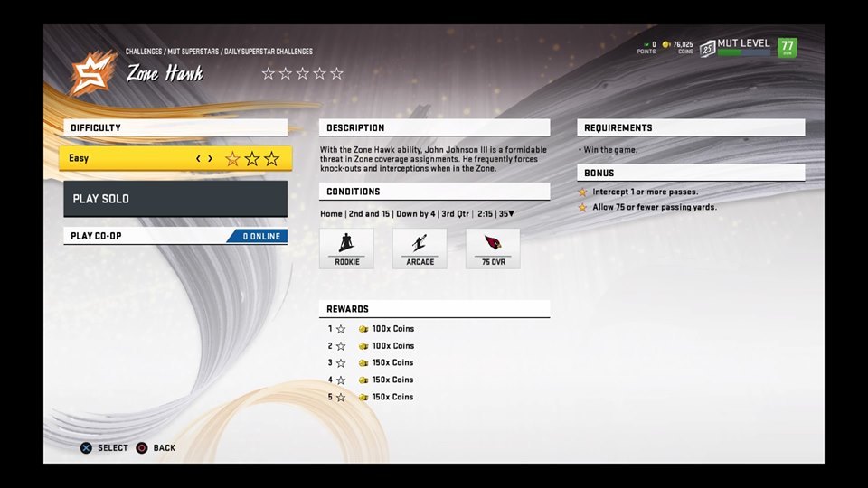This screenshot has width=868, height=488.
Task: Click the Conditions section header
Action: 435,192
